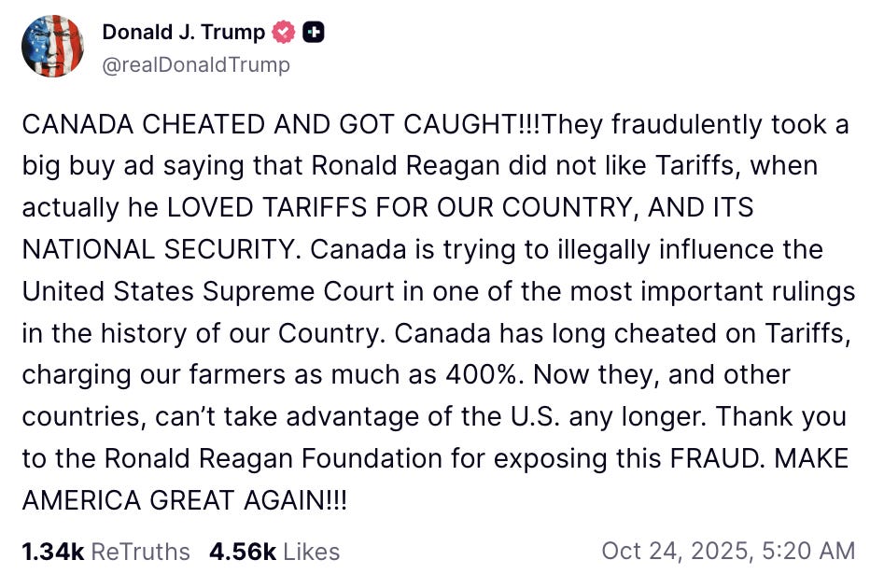Tap the dark plus icon after the checkmark
The width and height of the screenshot is (870, 588).
pos(315,31)
